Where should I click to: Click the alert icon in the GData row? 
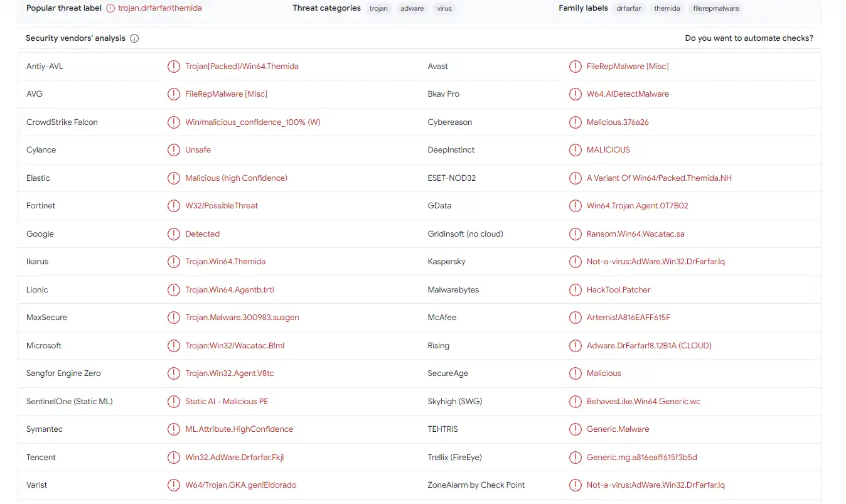[x=575, y=206]
